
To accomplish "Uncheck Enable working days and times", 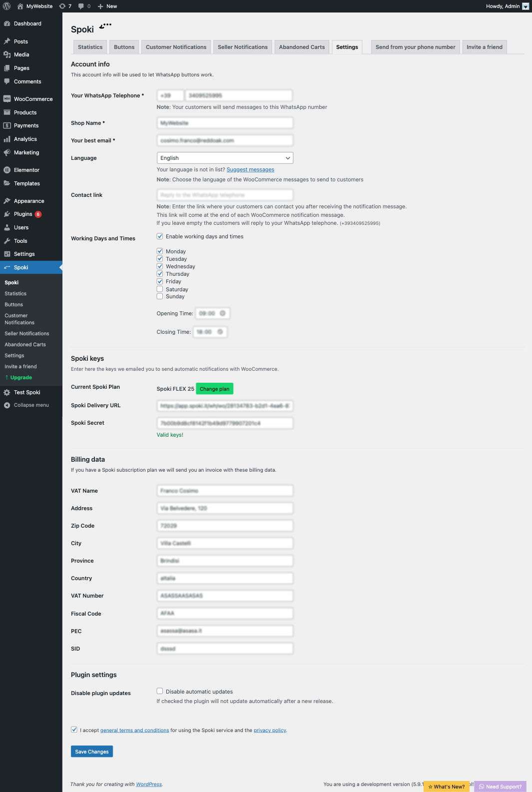I will click(160, 236).
